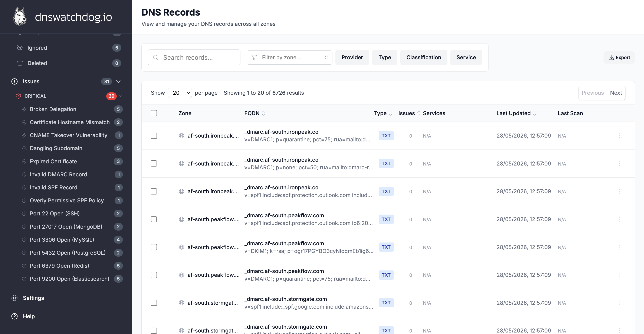Open the Filter by zone dropdown
This screenshot has height=334, width=644.
point(289,58)
